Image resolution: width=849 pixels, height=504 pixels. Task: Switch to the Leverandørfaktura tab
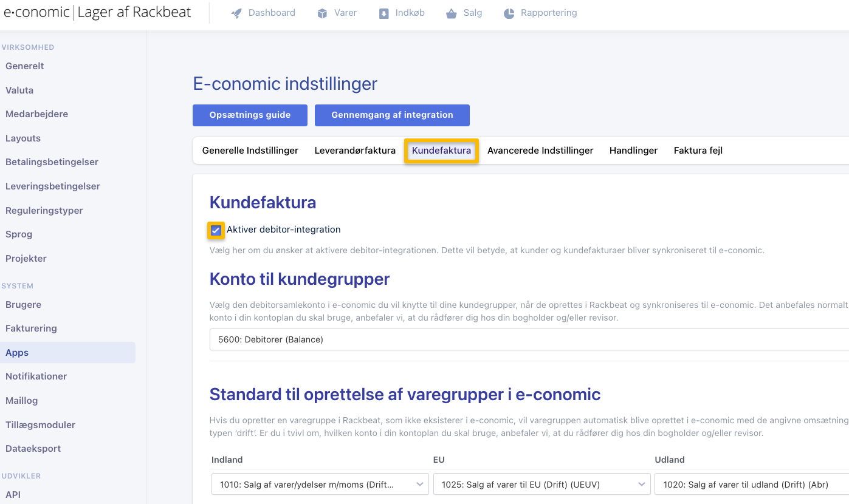pos(355,150)
